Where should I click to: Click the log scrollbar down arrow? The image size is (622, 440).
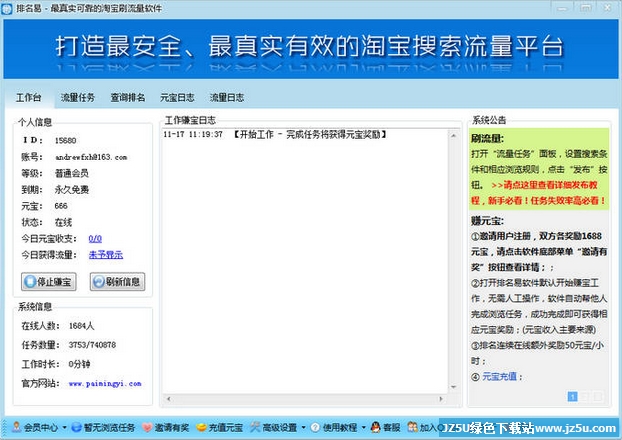coord(453,387)
